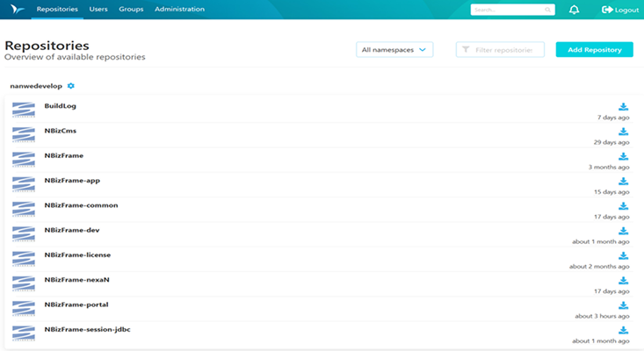Viewport: 644px width, 351px height.
Task: Click the NBizFrame-nexaN repository avatar icon
Action: click(x=24, y=283)
